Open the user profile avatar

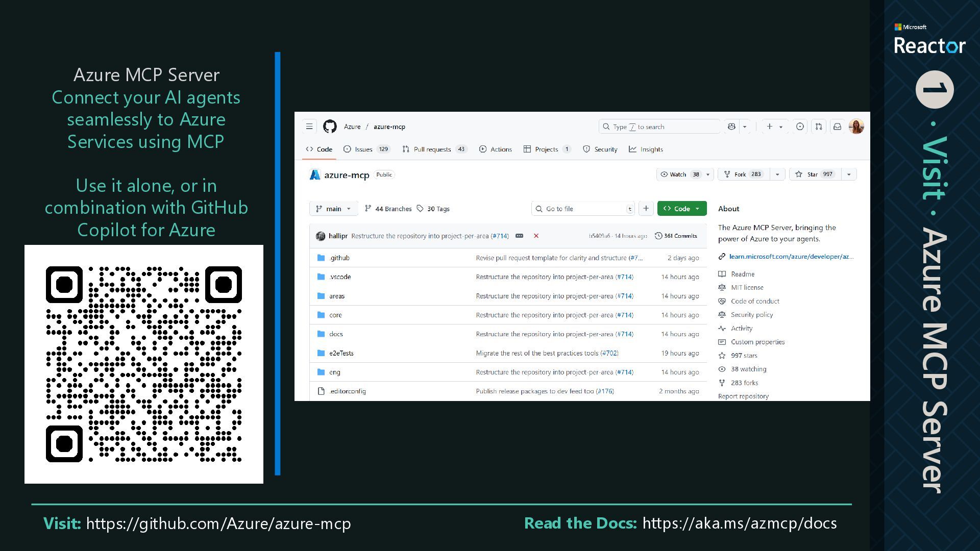tap(856, 127)
